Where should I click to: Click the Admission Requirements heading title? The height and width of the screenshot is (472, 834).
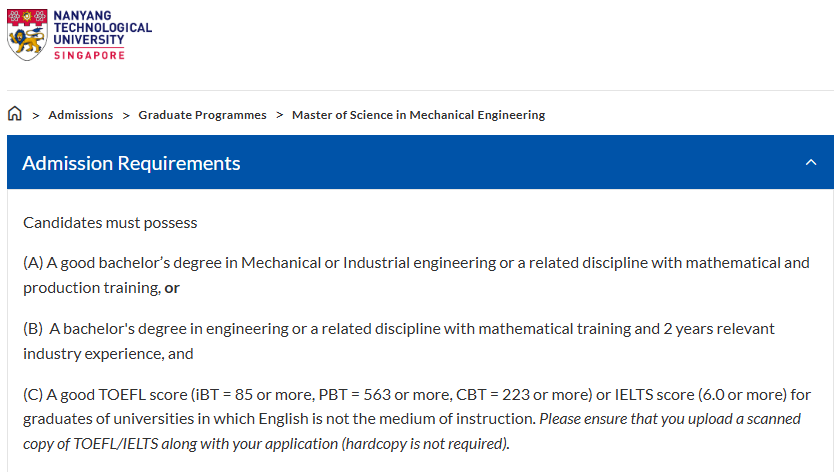pos(131,163)
